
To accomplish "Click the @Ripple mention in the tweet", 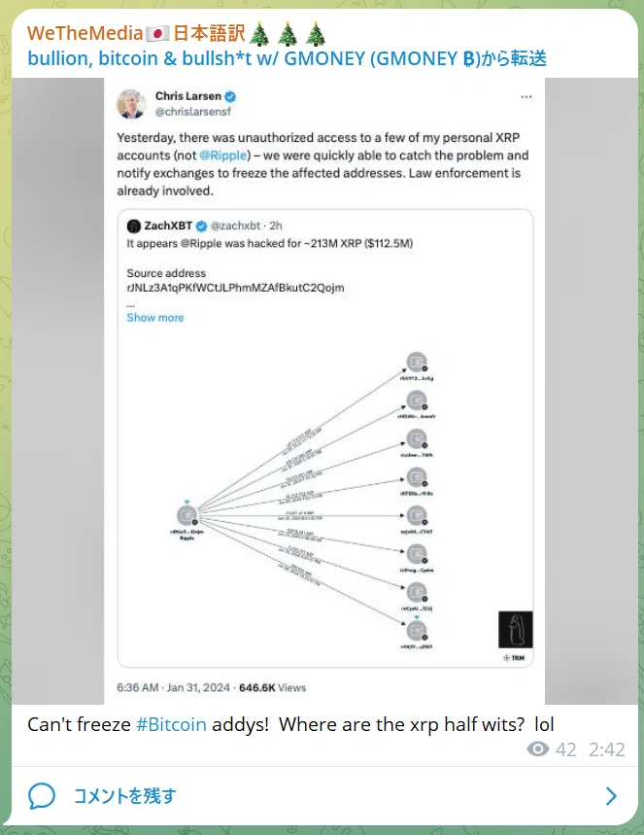I will click(x=223, y=156).
